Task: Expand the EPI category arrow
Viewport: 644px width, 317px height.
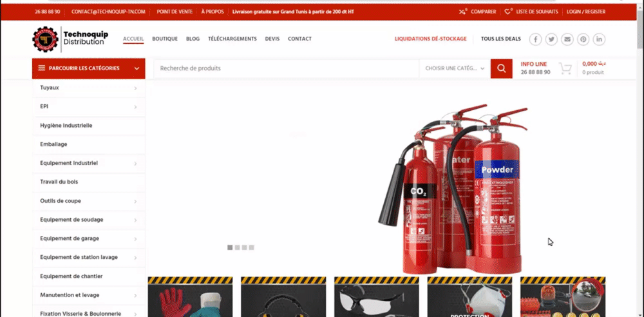Action: click(135, 108)
